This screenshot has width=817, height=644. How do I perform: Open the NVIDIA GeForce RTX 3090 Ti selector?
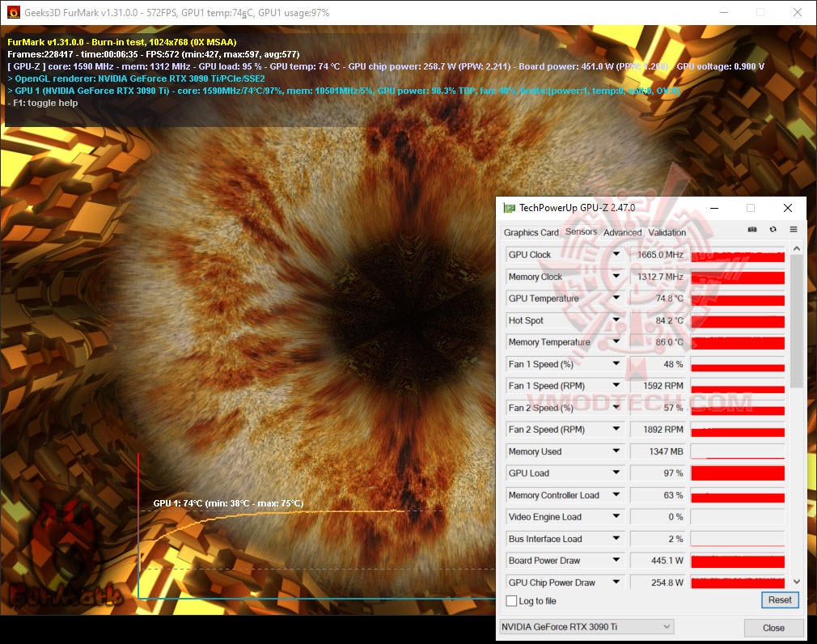point(586,627)
